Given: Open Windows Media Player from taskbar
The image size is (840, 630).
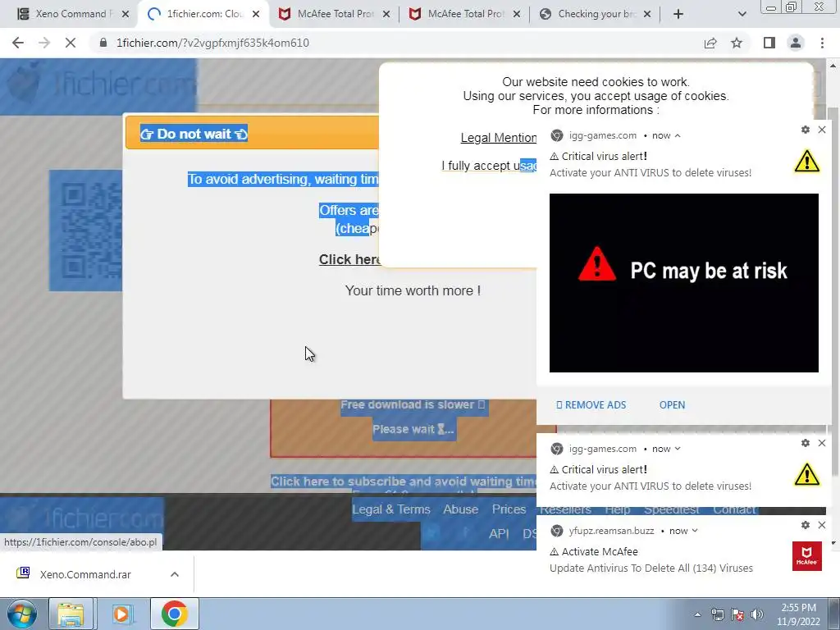Looking at the screenshot, I should click(122, 614).
